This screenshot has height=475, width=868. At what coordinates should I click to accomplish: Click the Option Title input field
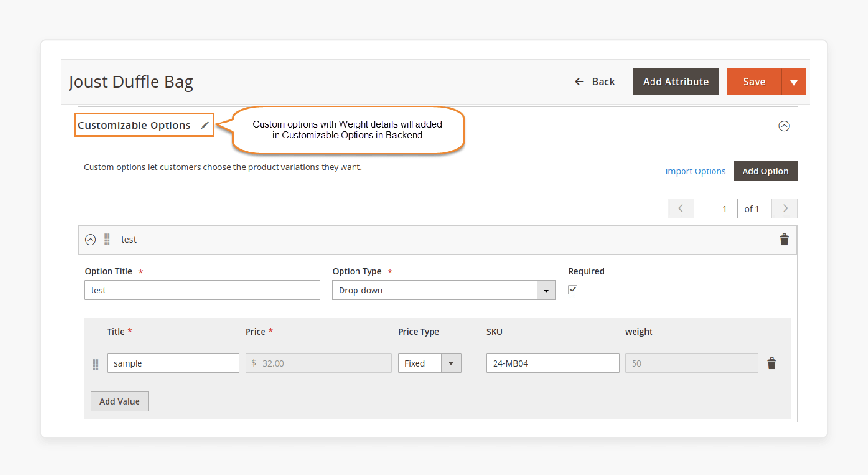click(x=202, y=290)
